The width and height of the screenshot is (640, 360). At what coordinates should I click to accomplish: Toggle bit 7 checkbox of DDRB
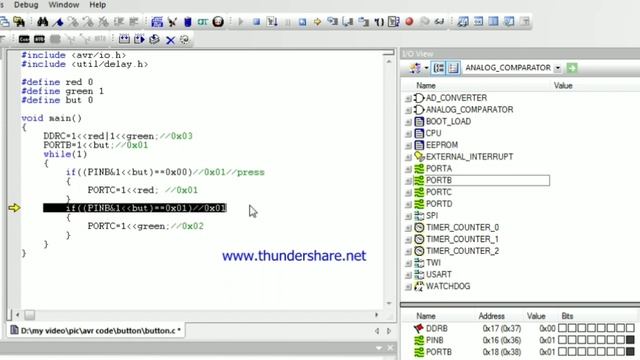click(562, 328)
